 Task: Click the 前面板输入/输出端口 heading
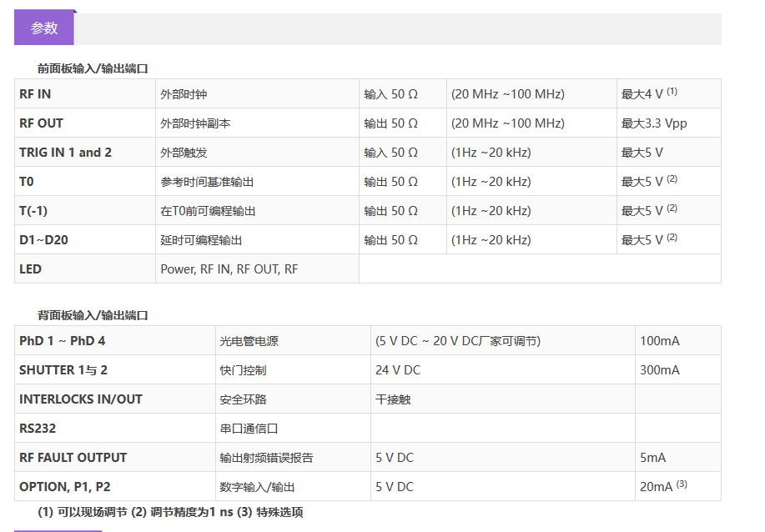tap(93, 68)
